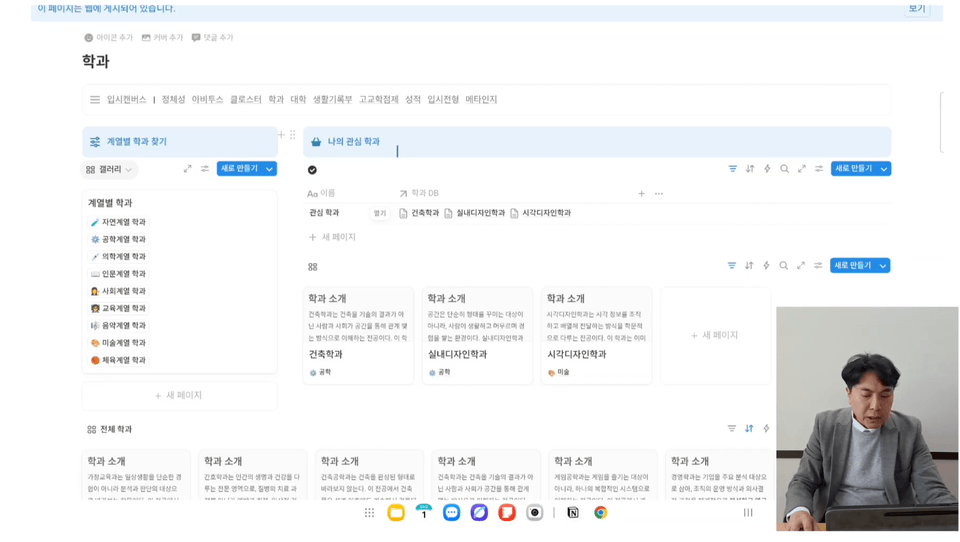Click blue sort icon in the 전체 학과 toolbar
This screenshot has width=960, height=542.
(x=749, y=429)
